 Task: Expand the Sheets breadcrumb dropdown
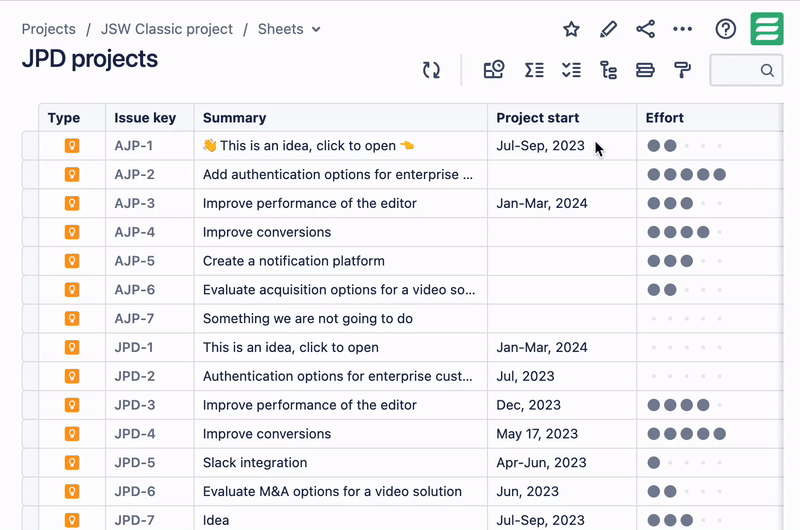pos(316,30)
